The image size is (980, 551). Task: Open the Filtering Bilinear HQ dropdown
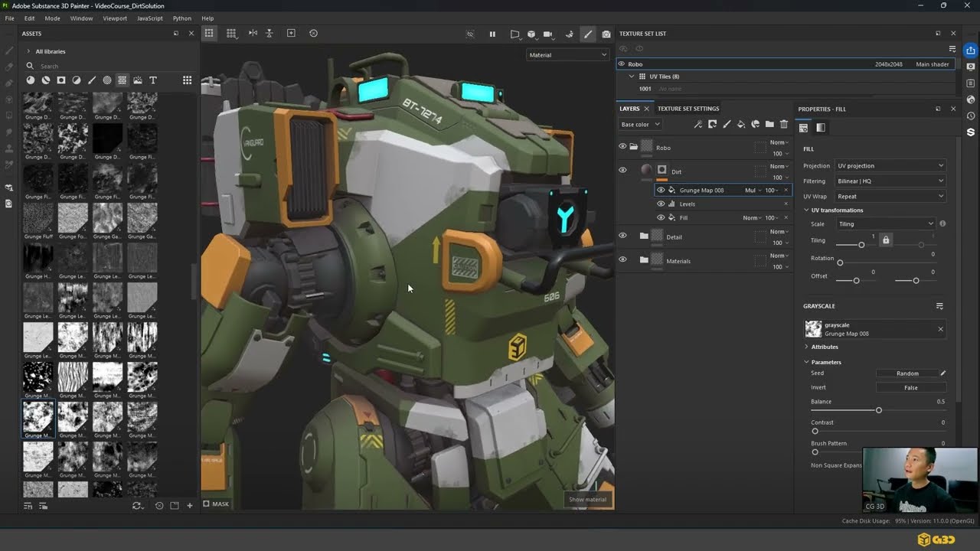point(890,181)
